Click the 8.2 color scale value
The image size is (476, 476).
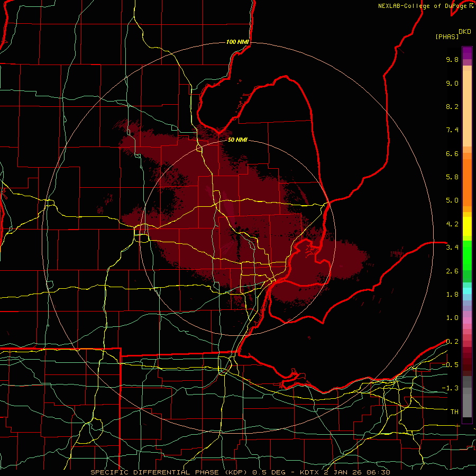pyautogui.click(x=452, y=106)
